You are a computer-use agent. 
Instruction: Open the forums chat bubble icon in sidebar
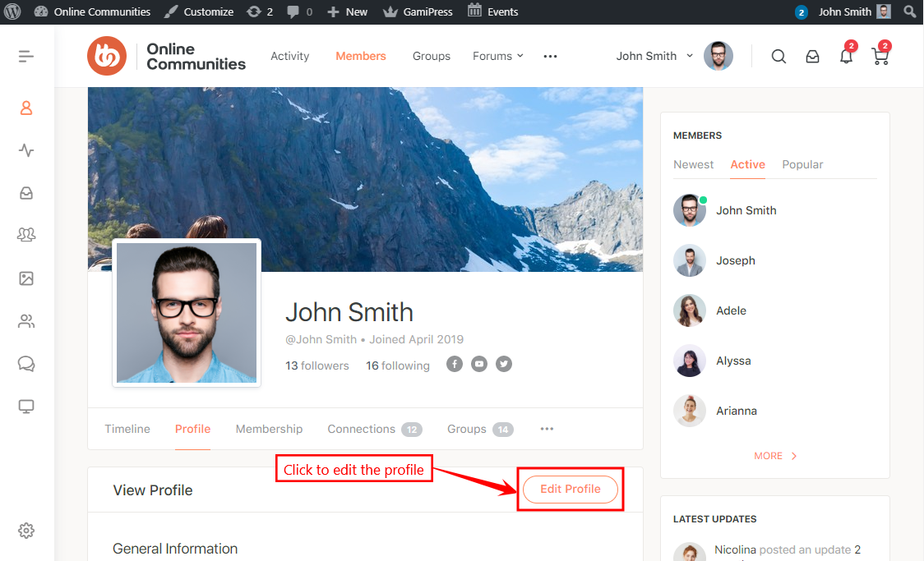coord(25,363)
